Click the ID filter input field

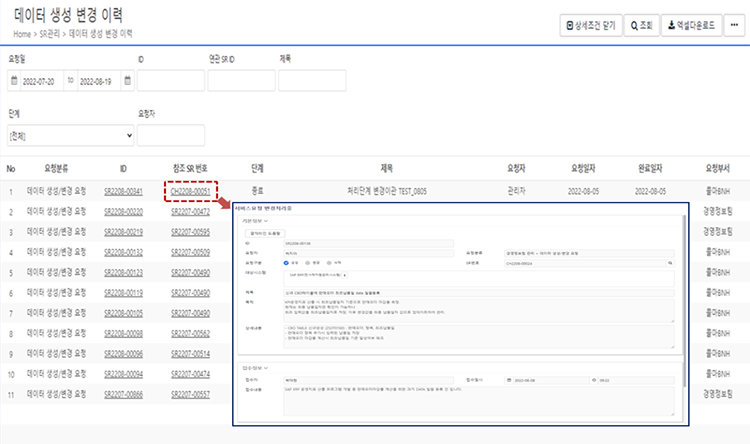pyautogui.click(x=170, y=81)
